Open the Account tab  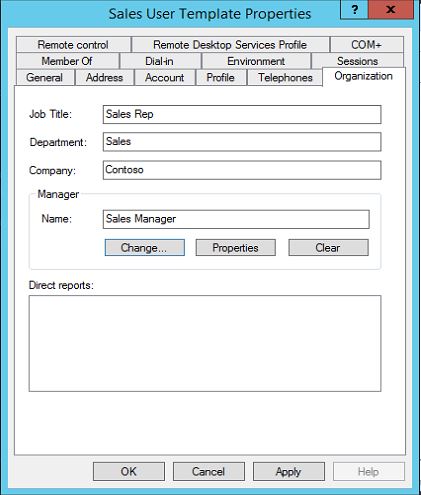pos(164,77)
